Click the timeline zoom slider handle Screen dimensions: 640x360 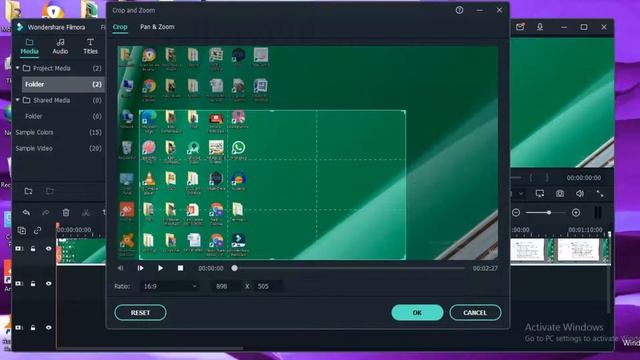click(549, 213)
